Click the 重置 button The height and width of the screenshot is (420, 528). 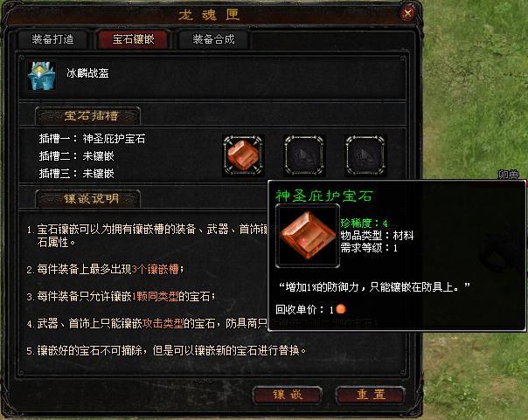click(x=371, y=395)
